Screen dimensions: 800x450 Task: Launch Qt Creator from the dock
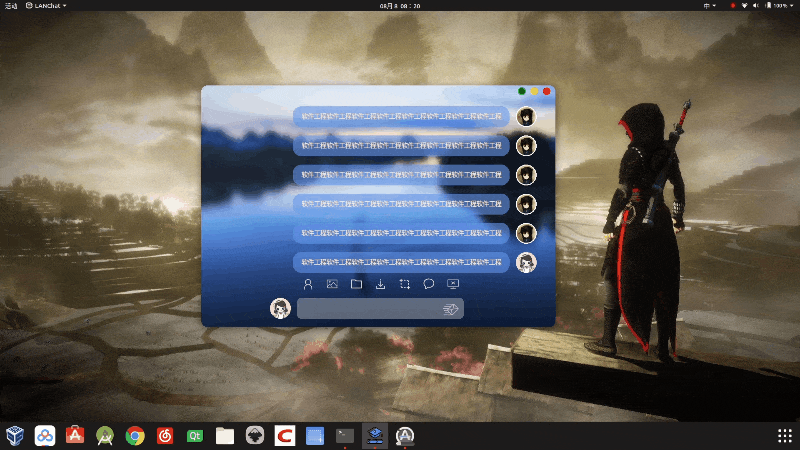195,436
